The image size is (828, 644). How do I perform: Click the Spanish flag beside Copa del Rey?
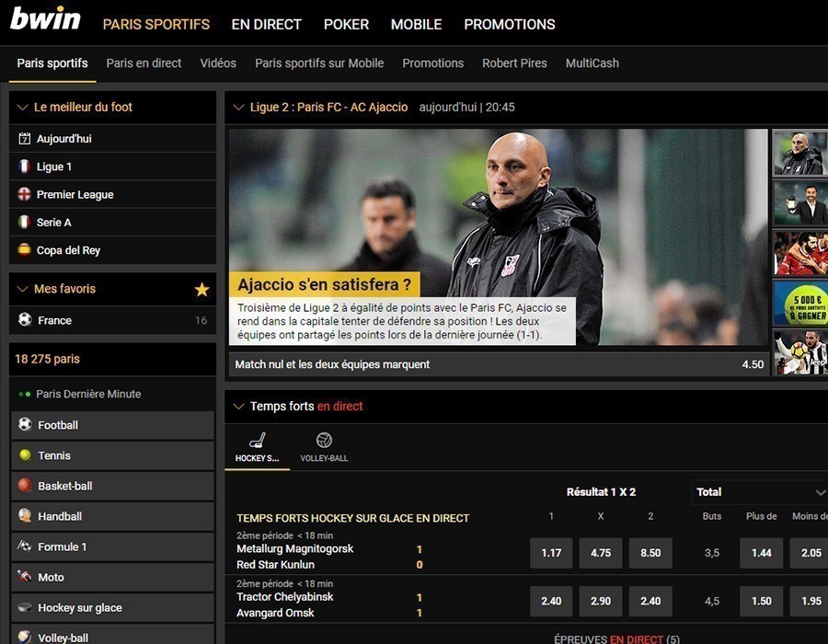[24, 249]
